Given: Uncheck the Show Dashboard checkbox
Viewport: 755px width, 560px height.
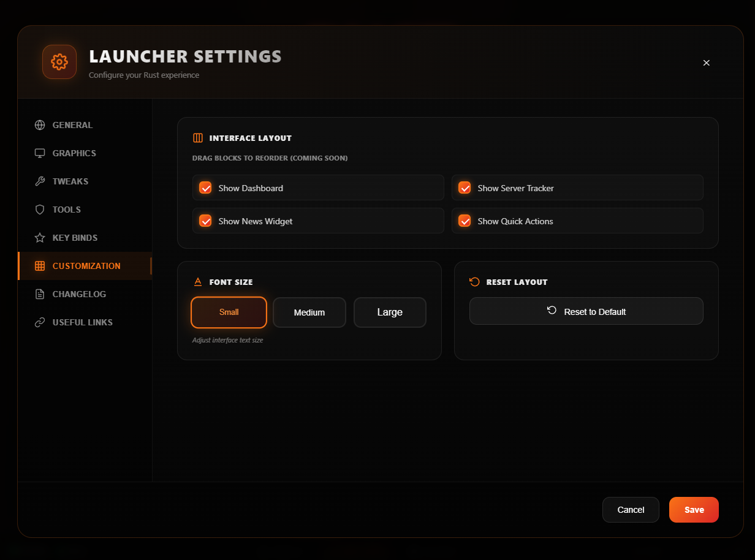Looking at the screenshot, I should pos(205,187).
